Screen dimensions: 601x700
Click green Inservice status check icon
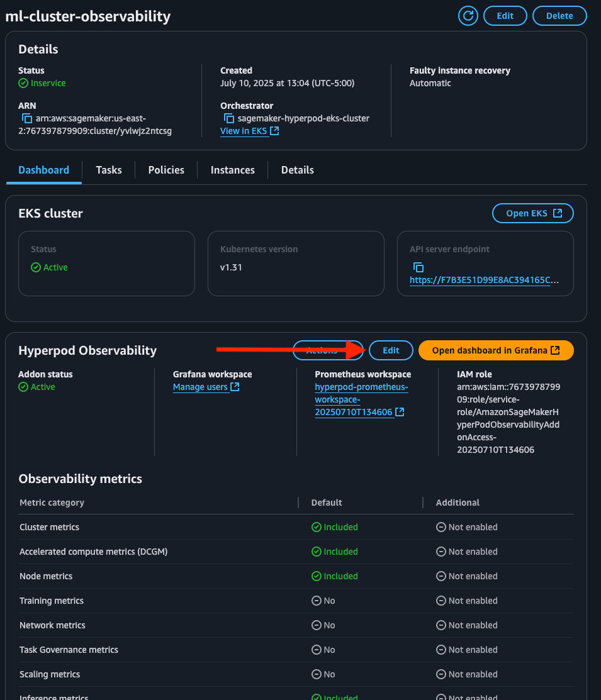23,83
